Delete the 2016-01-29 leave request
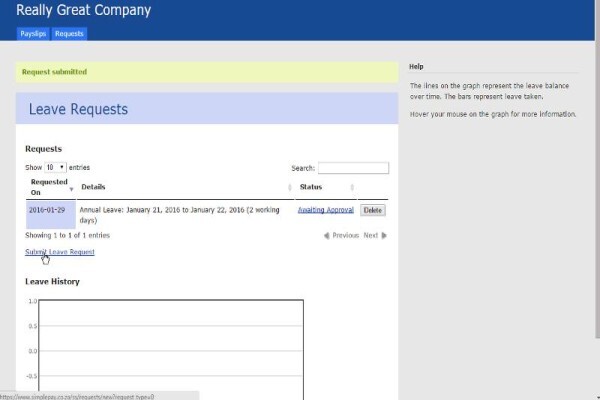The width and height of the screenshot is (600, 400). pos(373,210)
